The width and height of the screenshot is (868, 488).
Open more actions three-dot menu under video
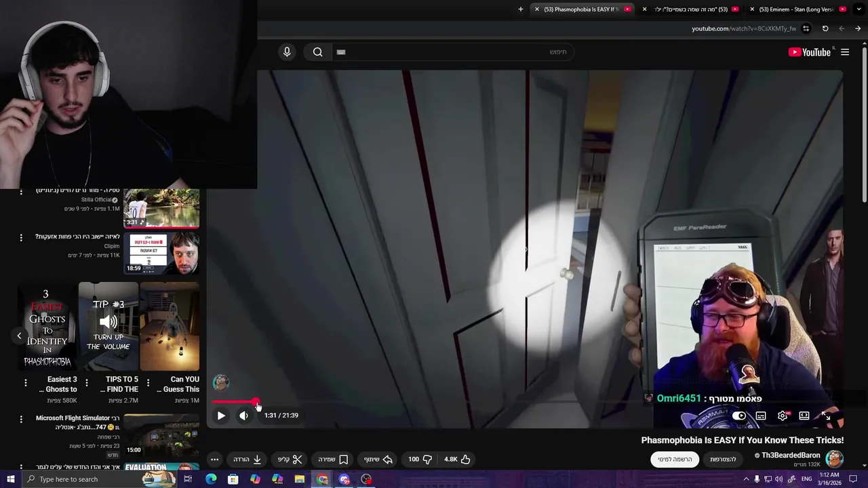click(x=214, y=459)
